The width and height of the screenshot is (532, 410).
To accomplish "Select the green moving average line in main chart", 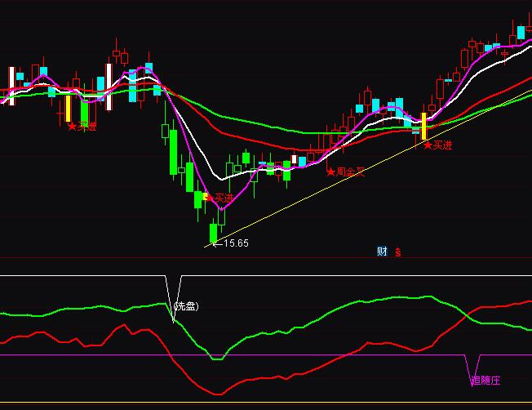I will pos(269,127).
